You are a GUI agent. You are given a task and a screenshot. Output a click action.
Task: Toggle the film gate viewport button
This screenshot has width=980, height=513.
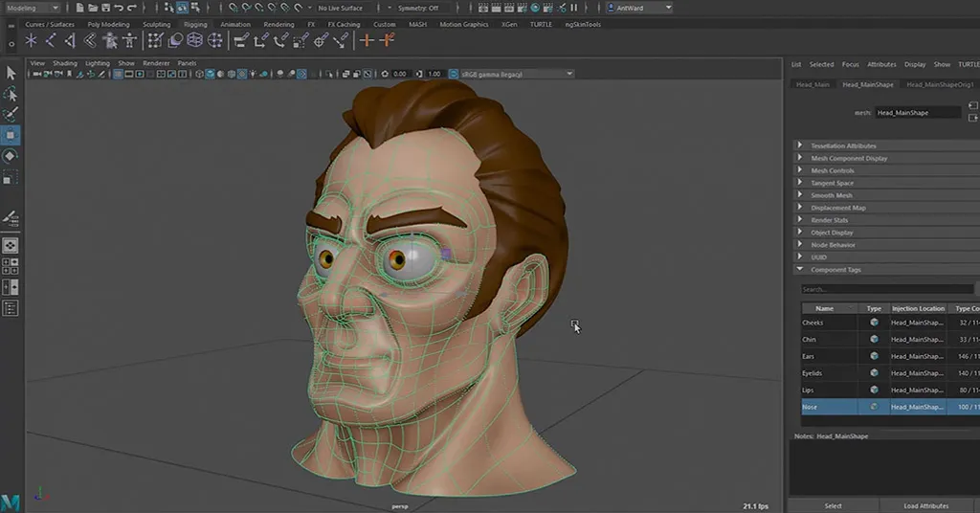(x=129, y=74)
